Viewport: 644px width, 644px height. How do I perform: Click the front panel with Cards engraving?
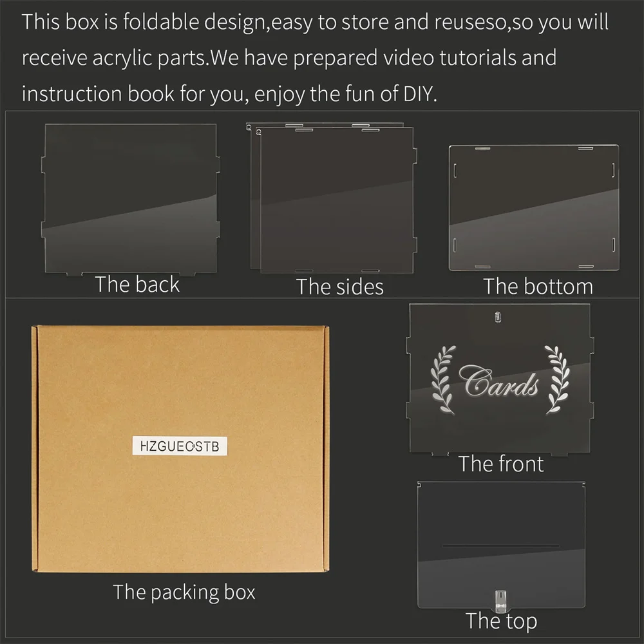(500, 379)
